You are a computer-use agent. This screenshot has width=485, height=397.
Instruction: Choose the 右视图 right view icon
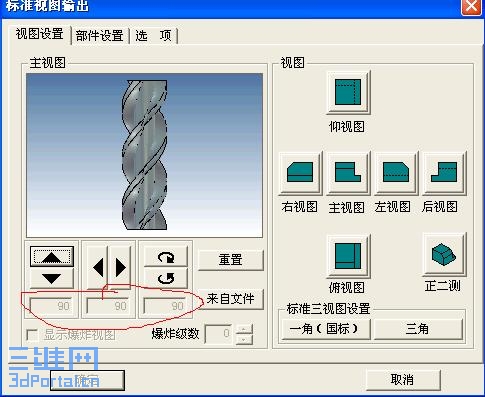click(x=300, y=172)
